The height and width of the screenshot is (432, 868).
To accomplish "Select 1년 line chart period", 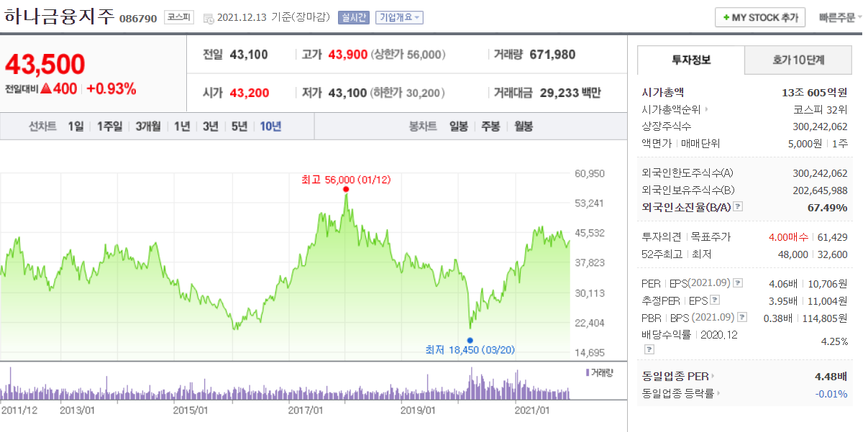I will click(182, 127).
